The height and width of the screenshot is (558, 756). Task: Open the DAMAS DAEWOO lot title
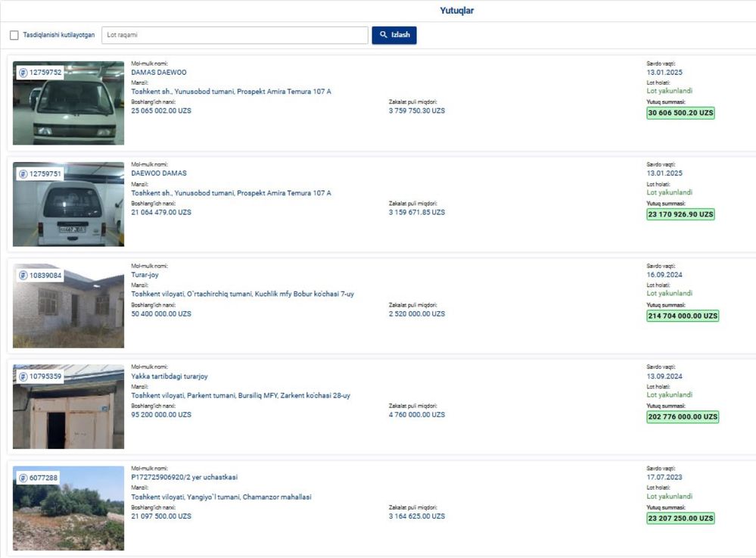coord(159,73)
